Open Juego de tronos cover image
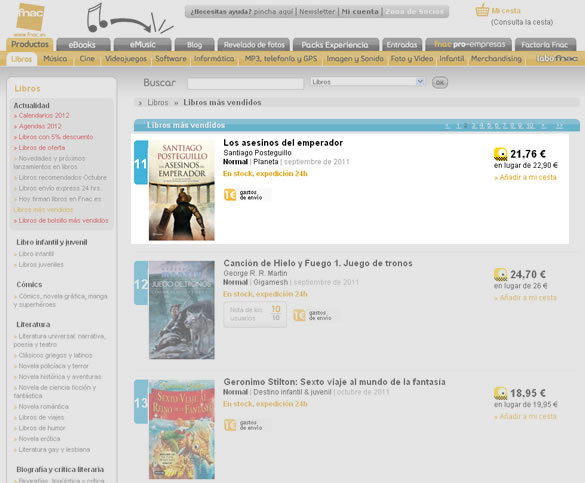This screenshot has width=585, height=483. [182, 310]
